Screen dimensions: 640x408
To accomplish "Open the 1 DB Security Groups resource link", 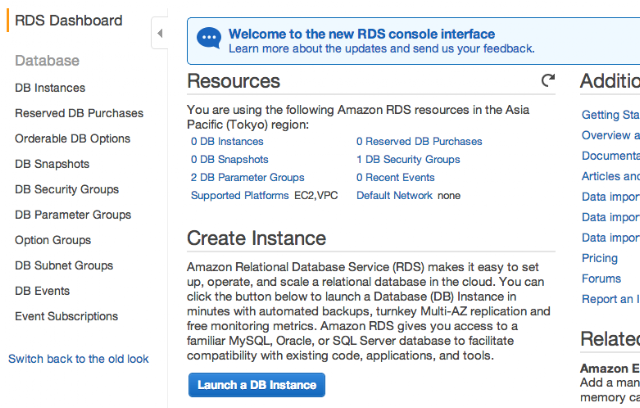I will [x=408, y=160].
